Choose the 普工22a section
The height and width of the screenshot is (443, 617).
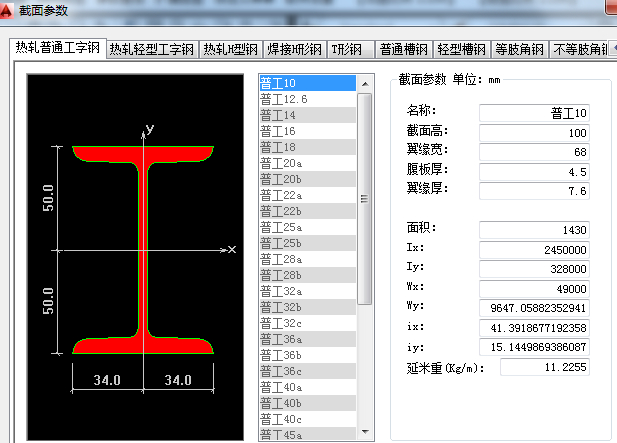[308, 195]
